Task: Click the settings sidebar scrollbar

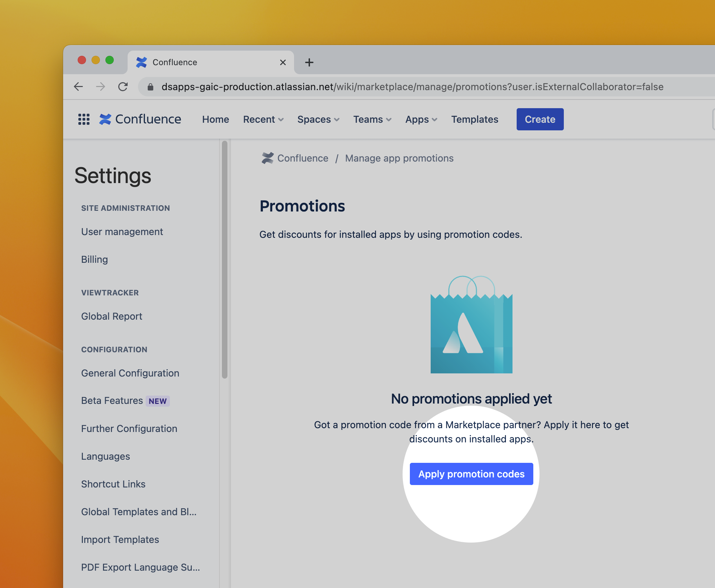Action: 225,260
